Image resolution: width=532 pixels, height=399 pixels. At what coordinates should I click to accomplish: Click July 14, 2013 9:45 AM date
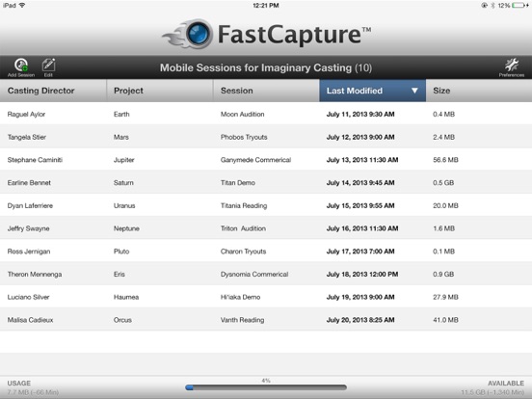(360, 182)
